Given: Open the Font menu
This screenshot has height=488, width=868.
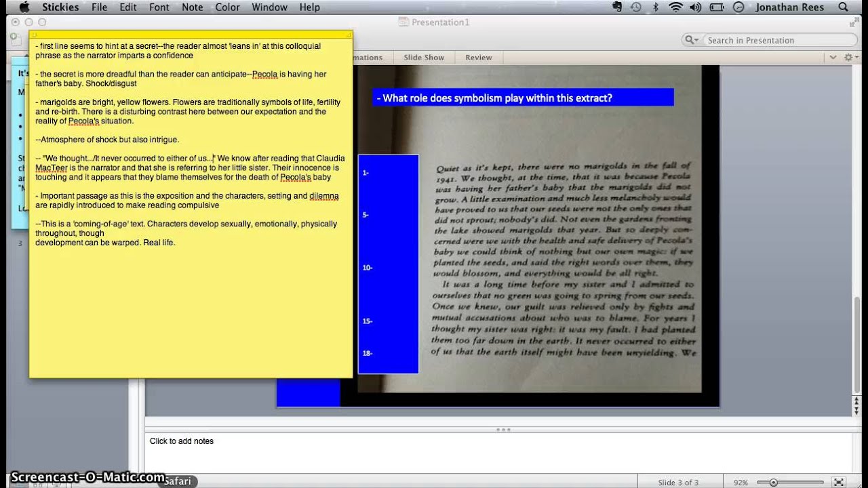Looking at the screenshot, I should point(159,7).
